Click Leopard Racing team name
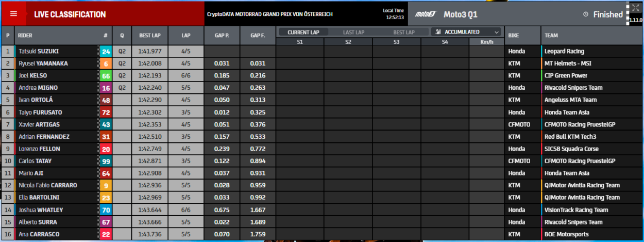The width and height of the screenshot is (644, 242). pos(564,52)
